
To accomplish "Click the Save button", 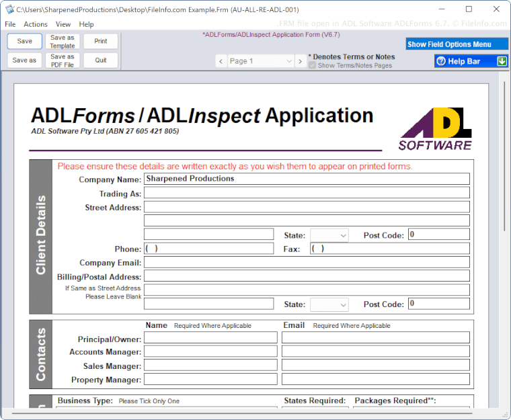I will point(25,42).
